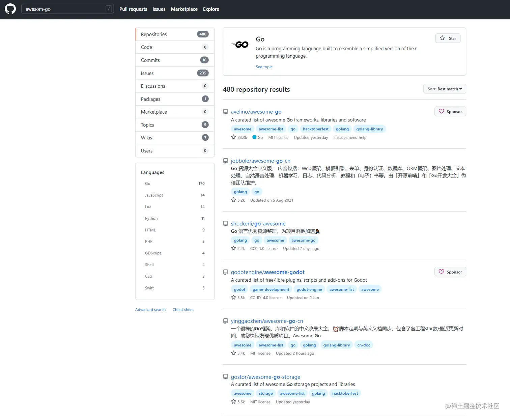
Task: Click repo icon beside godotengine/awesome-godot
Action: [x=225, y=272]
